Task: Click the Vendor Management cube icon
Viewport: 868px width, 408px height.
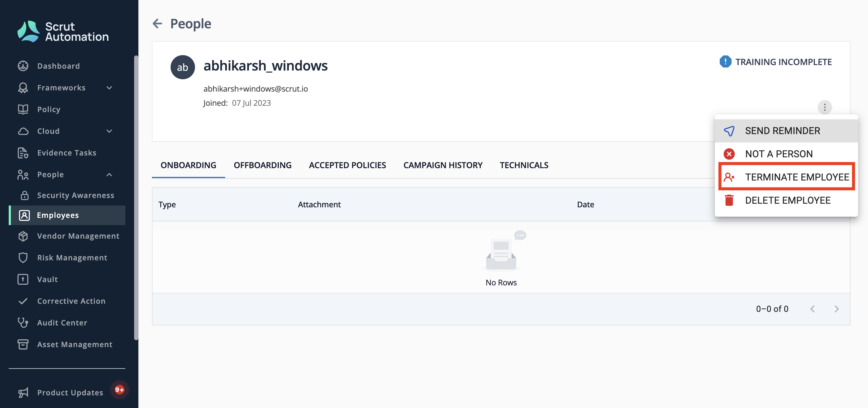Action: tap(23, 236)
